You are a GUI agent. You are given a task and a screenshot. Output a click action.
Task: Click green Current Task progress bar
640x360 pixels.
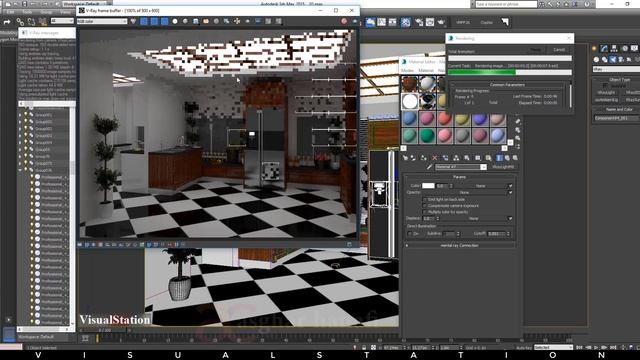click(510, 72)
